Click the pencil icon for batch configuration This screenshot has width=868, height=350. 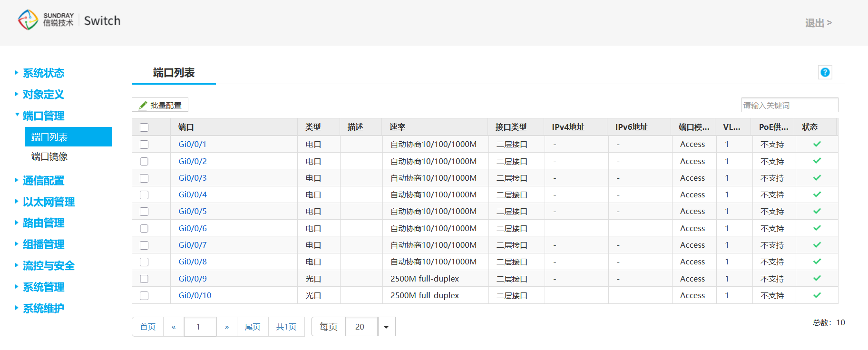click(x=143, y=105)
